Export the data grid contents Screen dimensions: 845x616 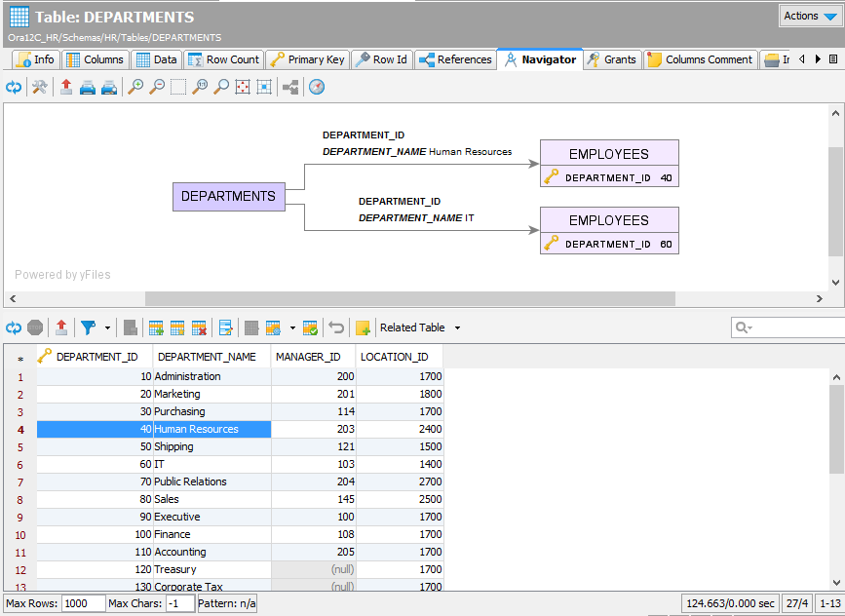click(61, 327)
